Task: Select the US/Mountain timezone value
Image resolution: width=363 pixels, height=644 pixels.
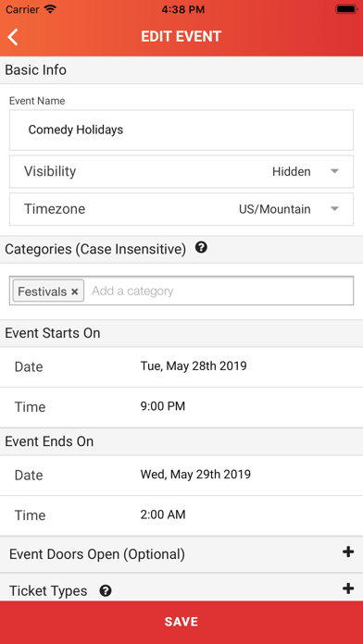Action: 275,209
